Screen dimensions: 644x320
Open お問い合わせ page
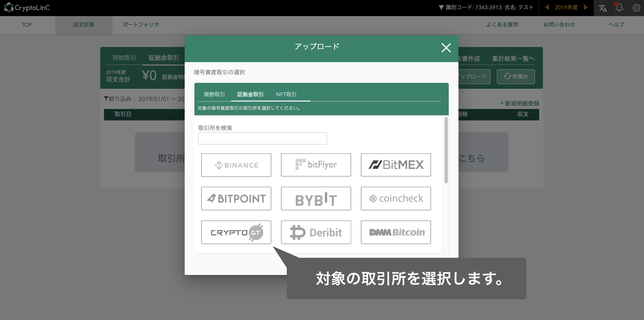tap(559, 25)
